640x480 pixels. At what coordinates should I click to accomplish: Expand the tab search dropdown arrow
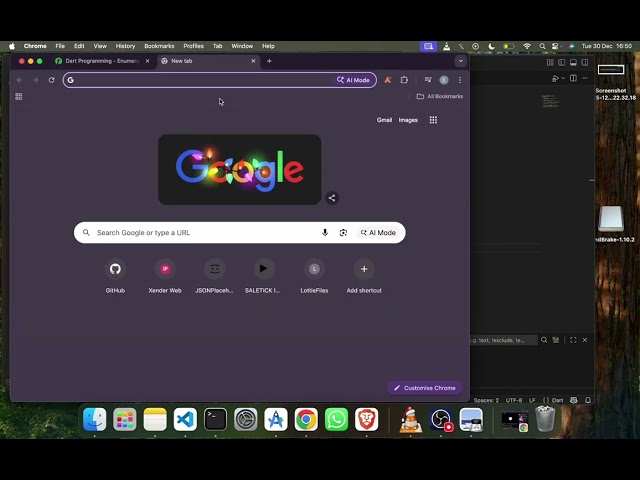click(x=460, y=61)
